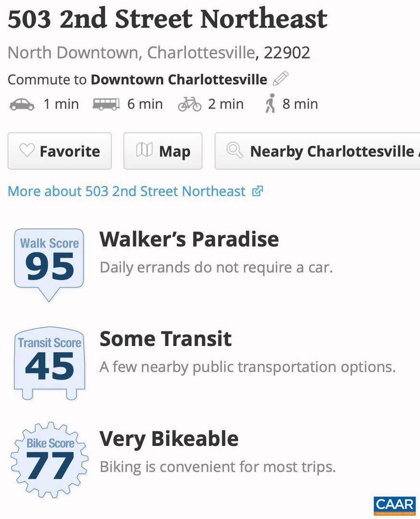The width and height of the screenshot is (420, 519).
Task: Open More about 503 2nd Street Northeast link
Action: click(126, 191)
